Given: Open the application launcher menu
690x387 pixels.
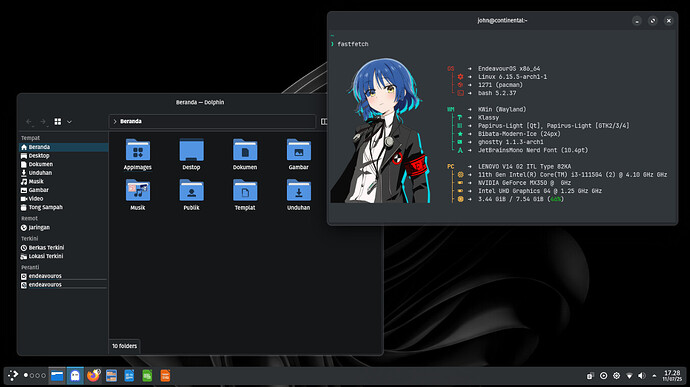Looking at the screenshot, I should tap(13, 376).
